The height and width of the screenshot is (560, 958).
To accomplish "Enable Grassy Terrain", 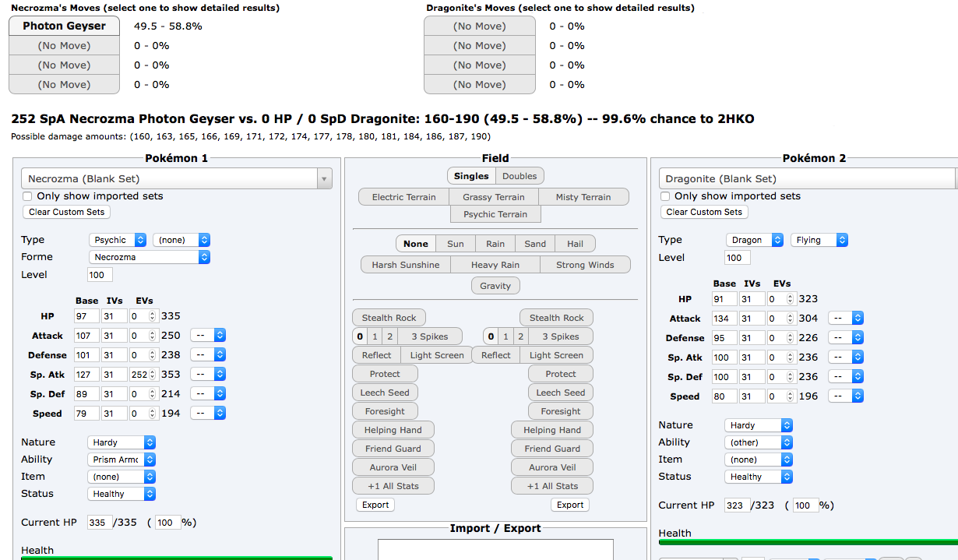I will point(494,197).
